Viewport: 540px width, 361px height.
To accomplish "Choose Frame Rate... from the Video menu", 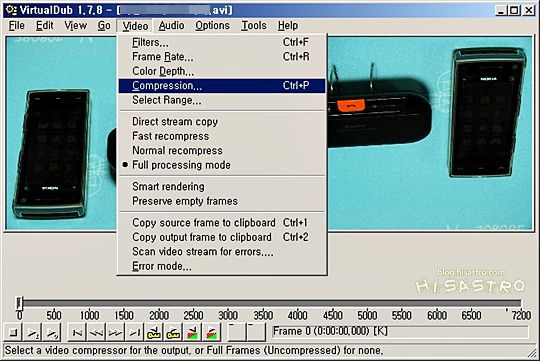I will click(x=222, y=57).
